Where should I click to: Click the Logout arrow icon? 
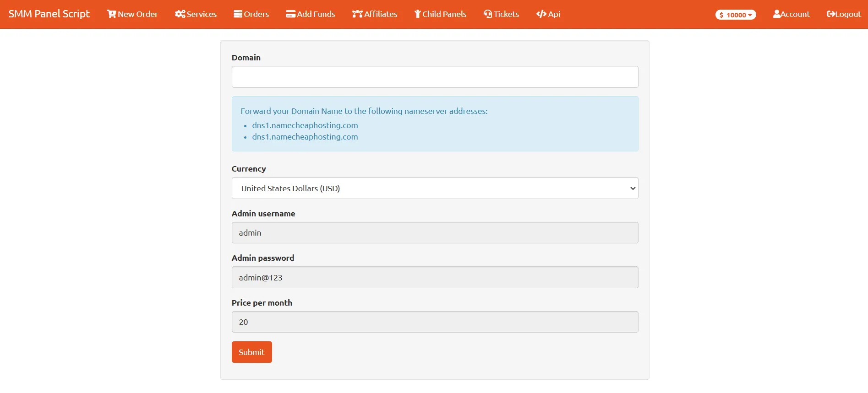click(x=831, y=14)
